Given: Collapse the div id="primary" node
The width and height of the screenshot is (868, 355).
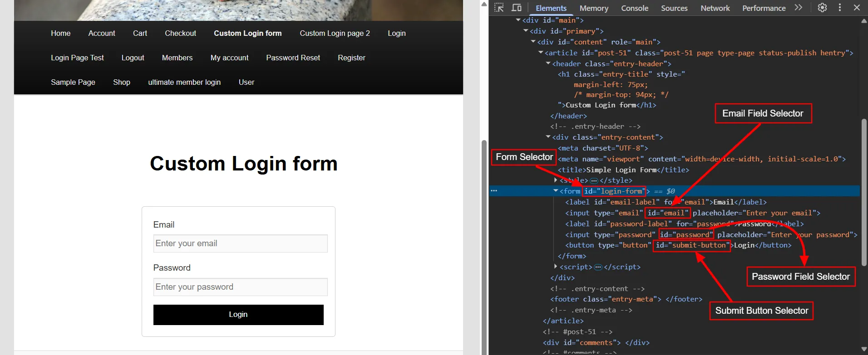Looking at the screenshot, I should tap(526, 31).
